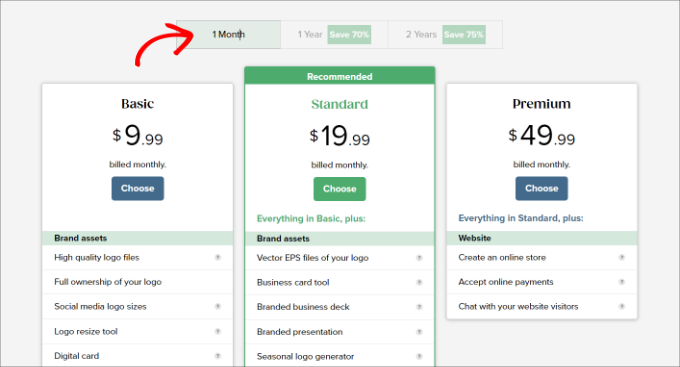Screen dimensions: 680x367
Task: Open info icon for Seasonal logo generator
Action: [x=419, y=356]
